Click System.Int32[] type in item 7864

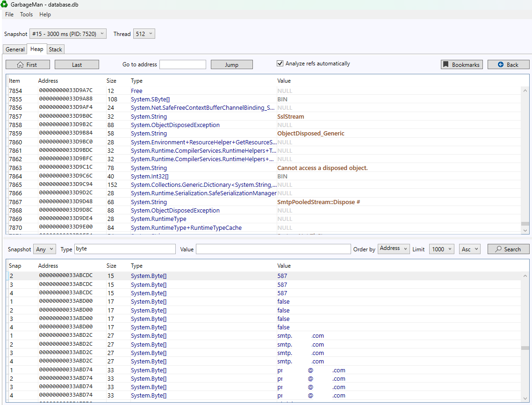(150, 177)
